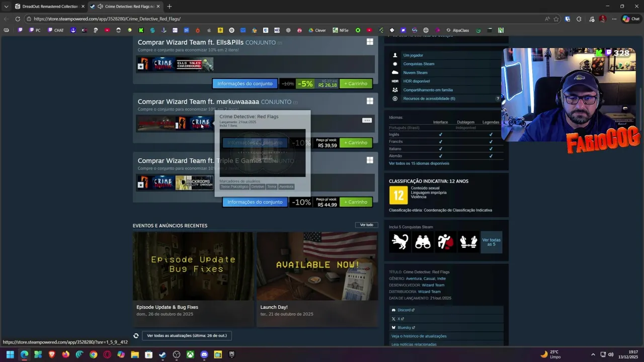Open the 'PC' bookmark
This screenshot has width=644, height=362.
coord(35,30)
